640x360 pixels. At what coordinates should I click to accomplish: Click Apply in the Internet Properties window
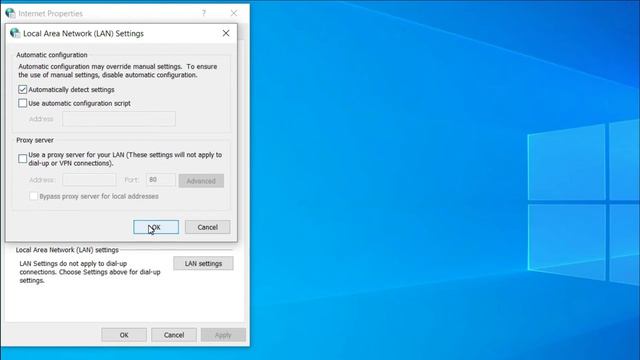click(x=223, y=335)
